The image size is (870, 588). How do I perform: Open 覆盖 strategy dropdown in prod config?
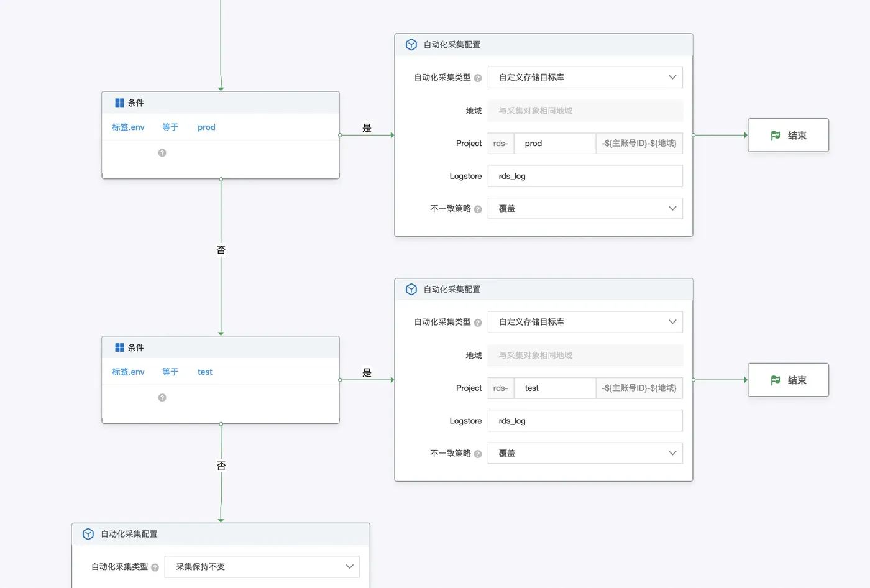point(585,208)
